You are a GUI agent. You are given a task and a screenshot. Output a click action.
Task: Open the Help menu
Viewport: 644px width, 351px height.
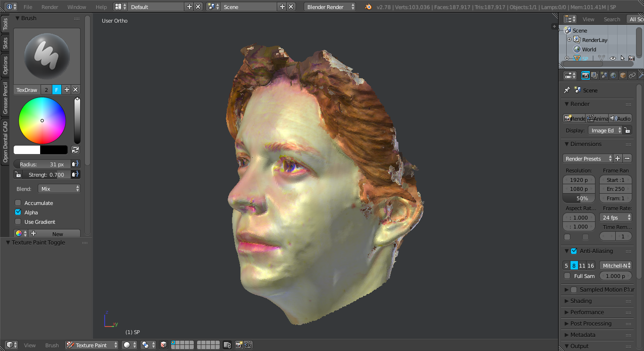pos(101,7)
